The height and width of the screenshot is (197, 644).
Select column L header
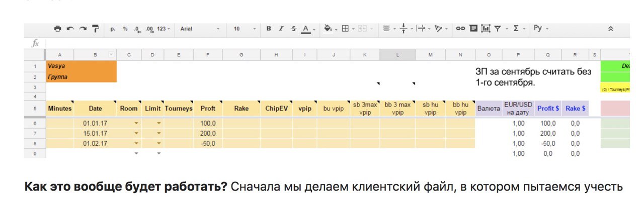(397, 54)
